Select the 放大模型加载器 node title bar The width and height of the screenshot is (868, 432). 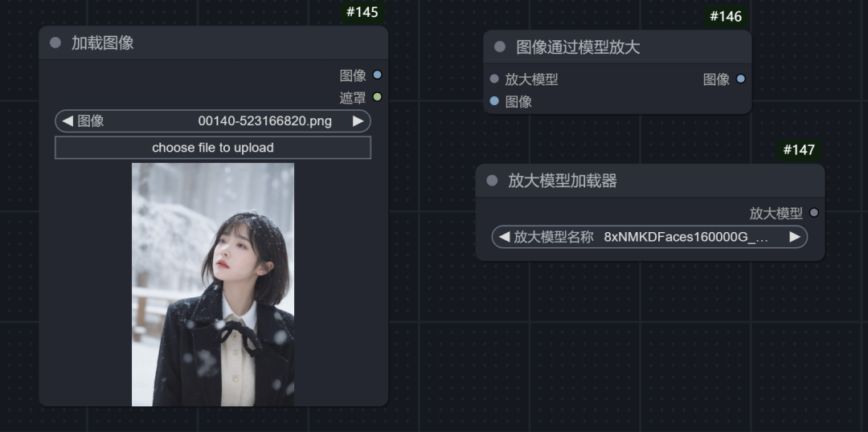pyautogui.click(x=650, y=181)
